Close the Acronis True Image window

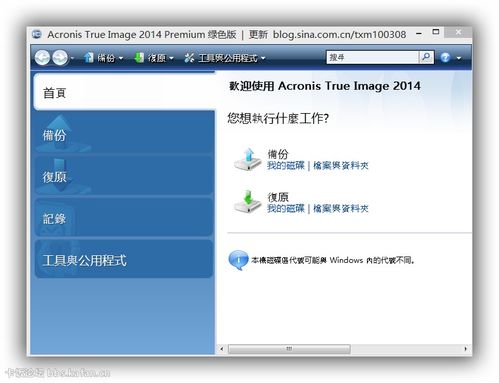point(458,32)
